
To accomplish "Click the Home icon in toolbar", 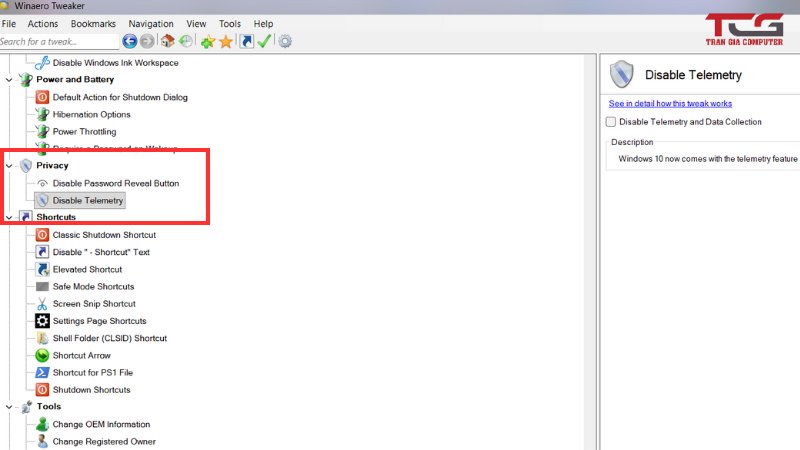I will (x=168, y=41).
